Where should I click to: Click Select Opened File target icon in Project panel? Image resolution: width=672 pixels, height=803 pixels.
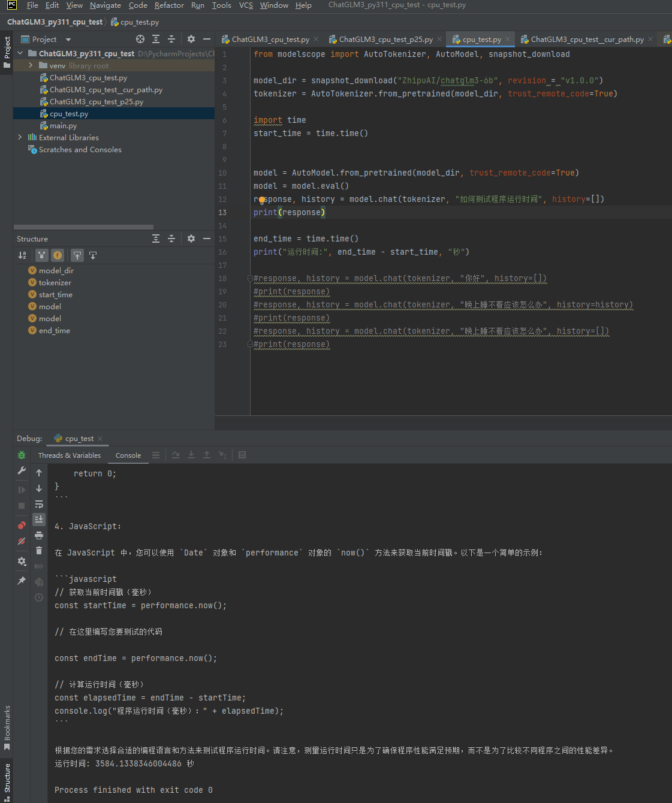[x=140, y=39]
